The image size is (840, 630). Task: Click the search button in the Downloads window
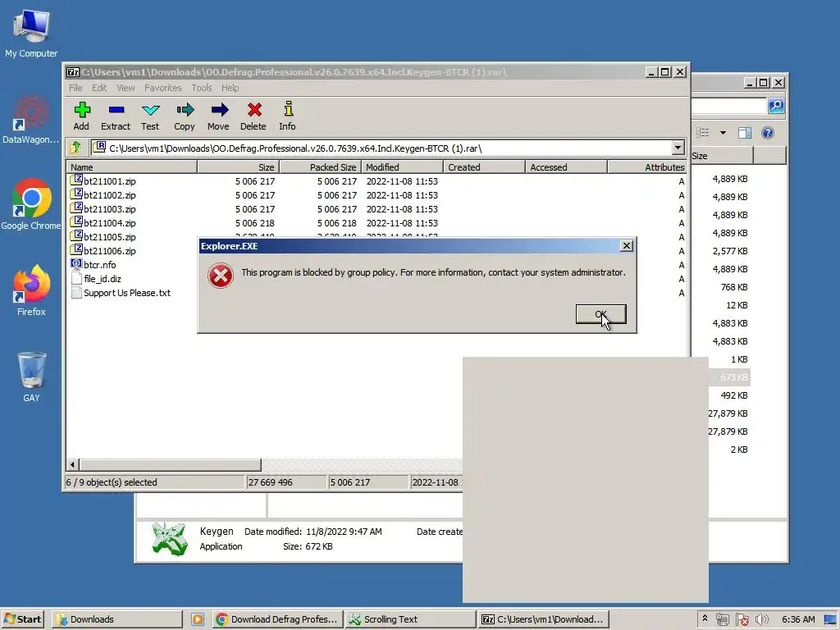point(776,106)
